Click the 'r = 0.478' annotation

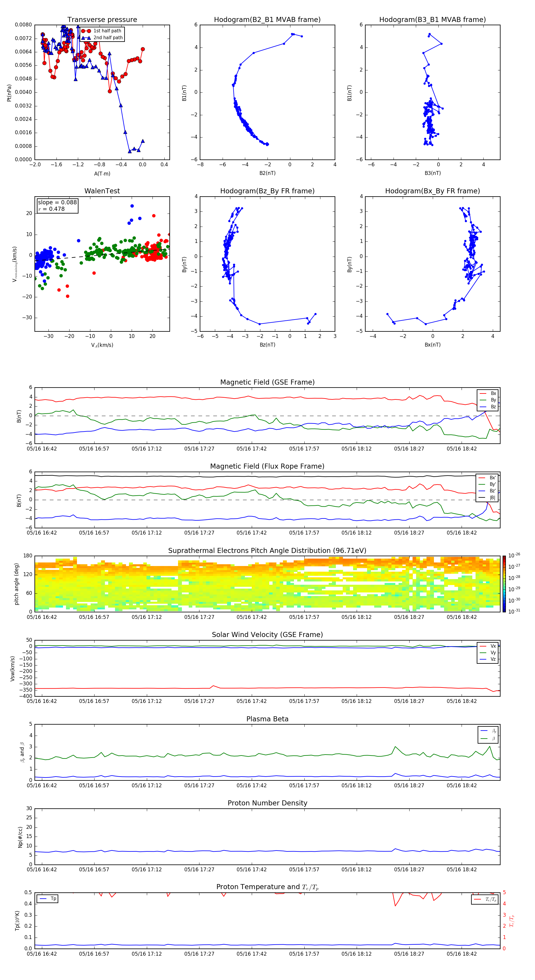(x=51, y=209)
